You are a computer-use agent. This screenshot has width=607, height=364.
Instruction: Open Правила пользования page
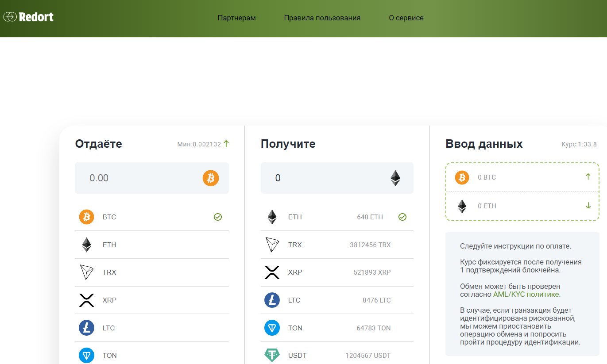322,18
